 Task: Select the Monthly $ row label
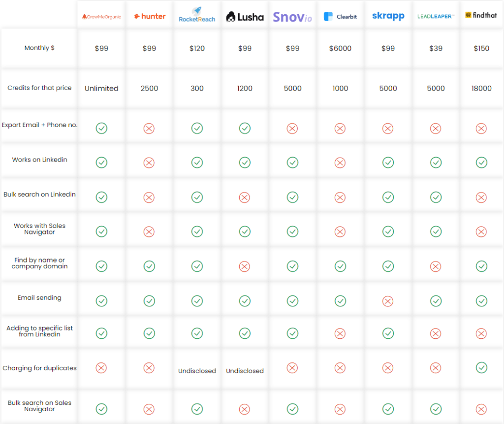(x=39, y=48)
